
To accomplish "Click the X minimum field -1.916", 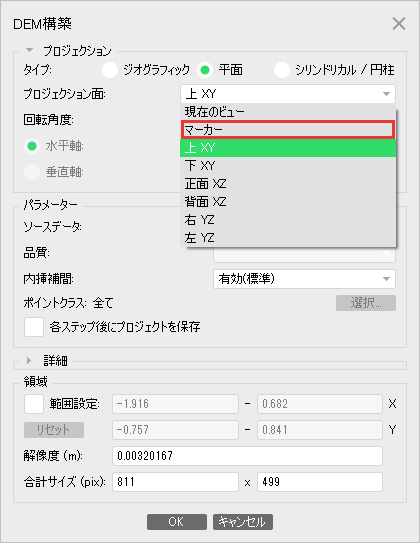I will (x=175, y=404).
